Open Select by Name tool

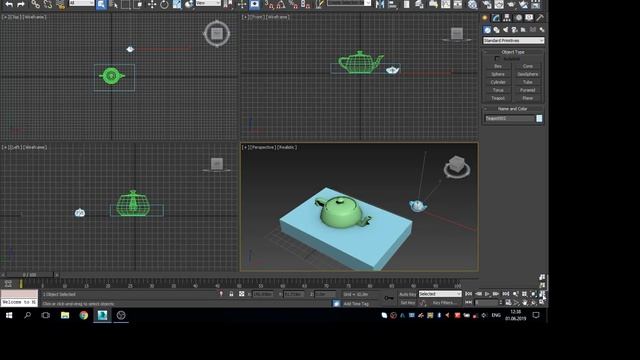[113, 4]
